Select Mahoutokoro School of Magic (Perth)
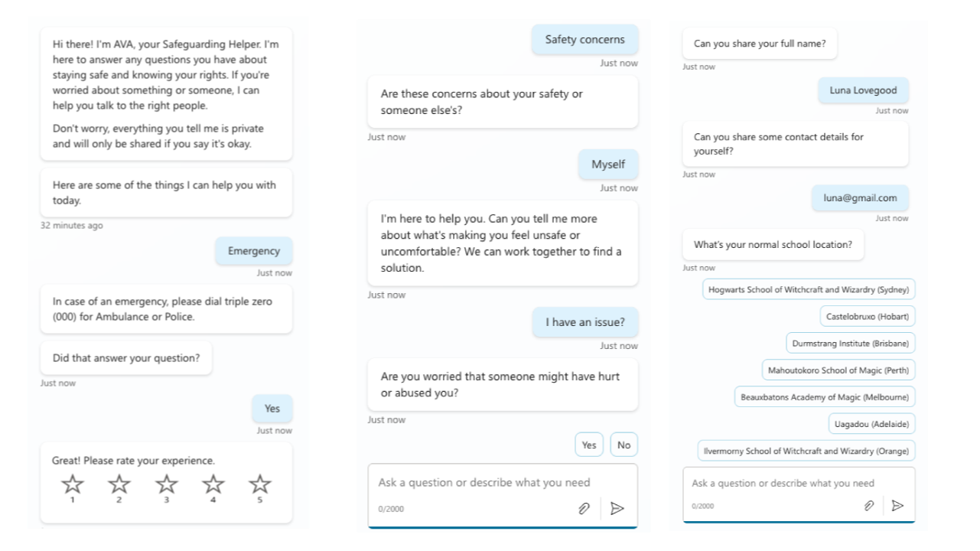 tap(838, 370)
